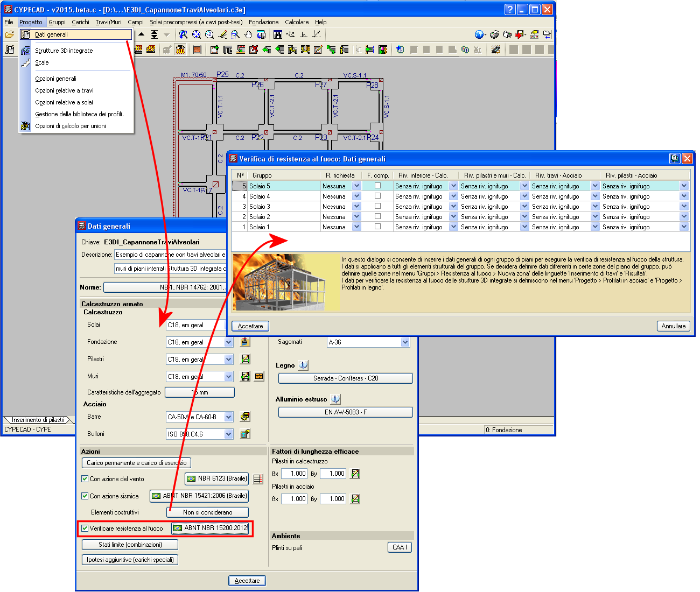Click the pencil edit icon in top toolbar

(222, 34)
